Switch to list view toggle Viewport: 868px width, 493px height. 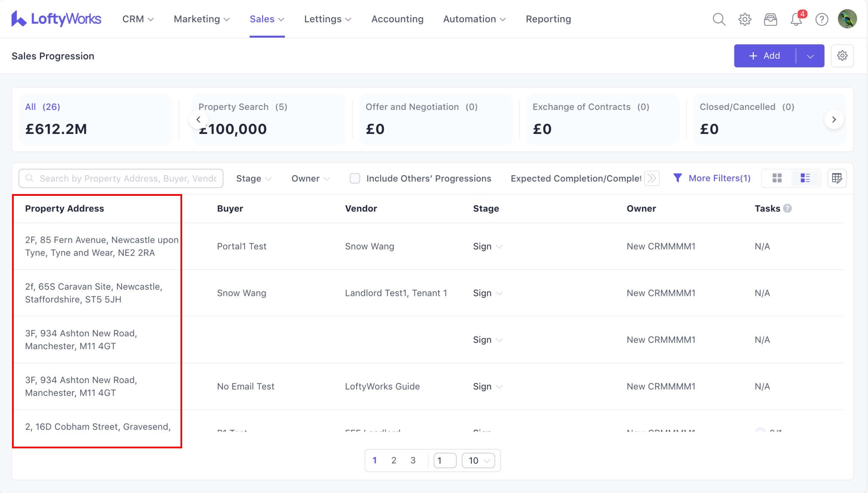[805, 178]
